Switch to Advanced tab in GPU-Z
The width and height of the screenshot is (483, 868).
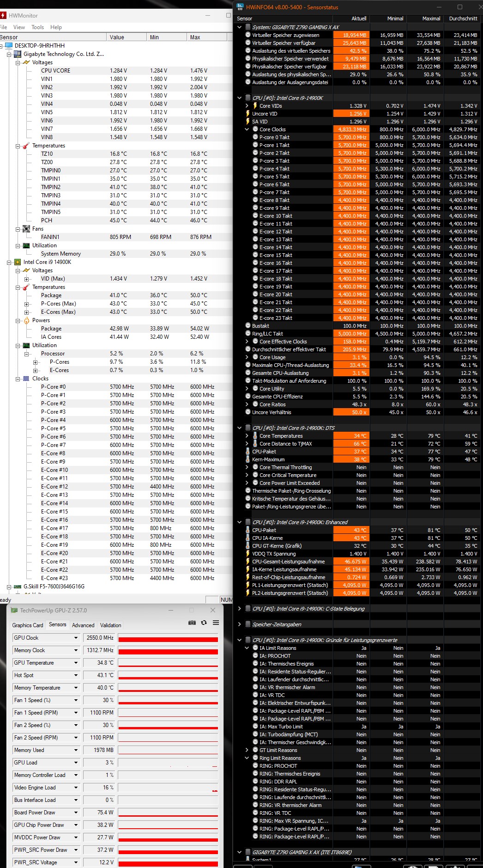(83, 625)
